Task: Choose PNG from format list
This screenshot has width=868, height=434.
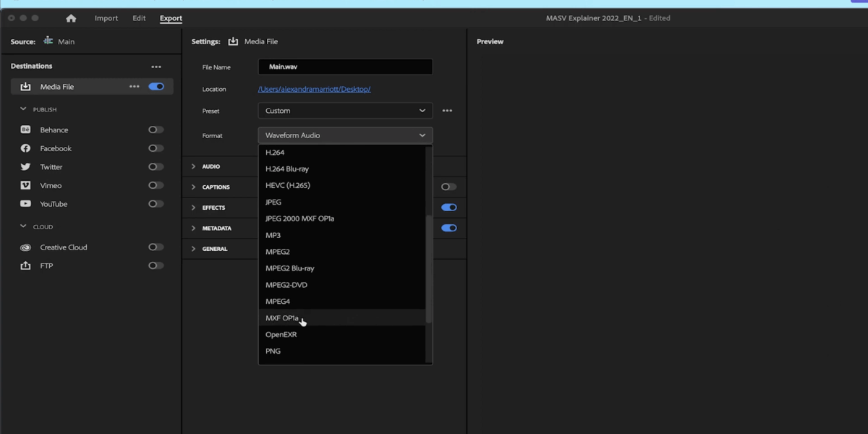Action: (x=341, y=352)
